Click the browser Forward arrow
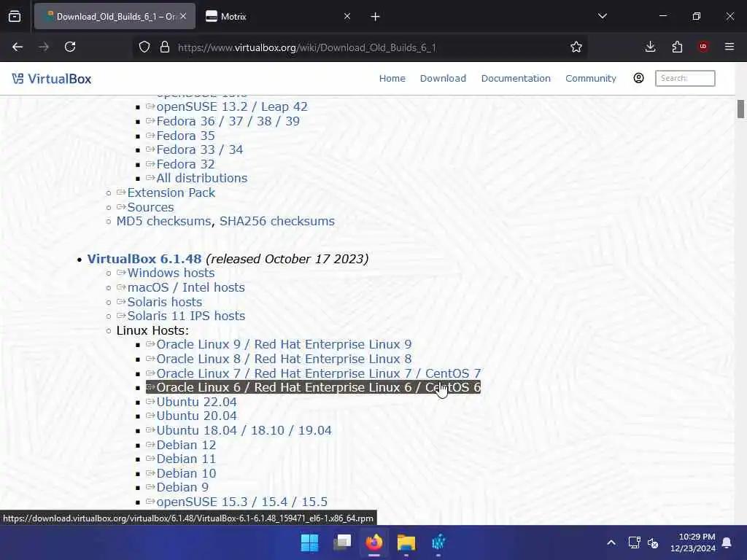The height and width of the screenshot is (560, 747). point(44,47)
